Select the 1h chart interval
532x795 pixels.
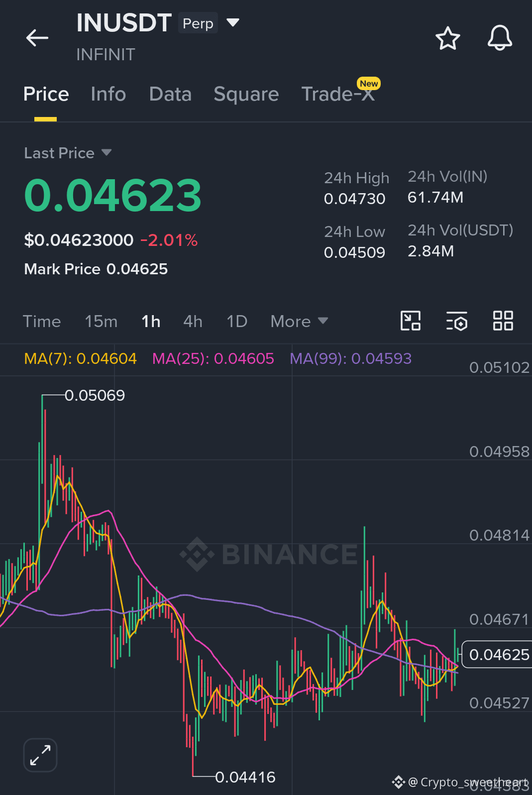151,321
